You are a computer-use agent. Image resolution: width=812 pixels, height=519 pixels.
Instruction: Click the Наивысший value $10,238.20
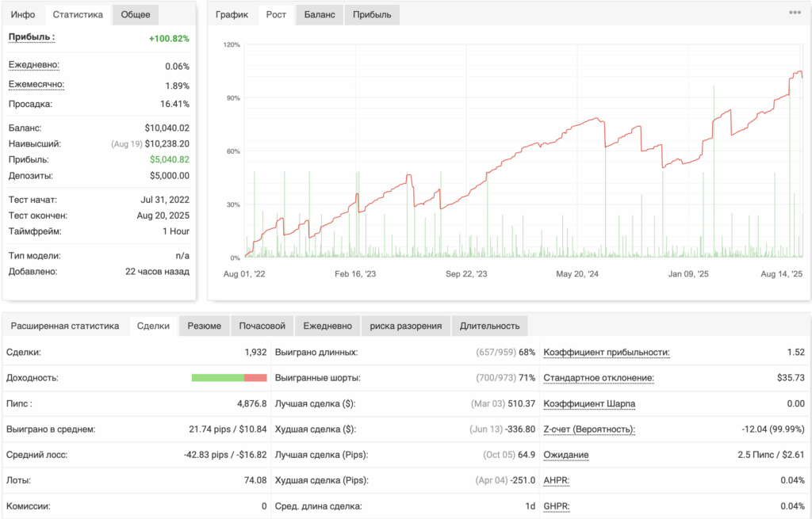(x=167, y=144)
